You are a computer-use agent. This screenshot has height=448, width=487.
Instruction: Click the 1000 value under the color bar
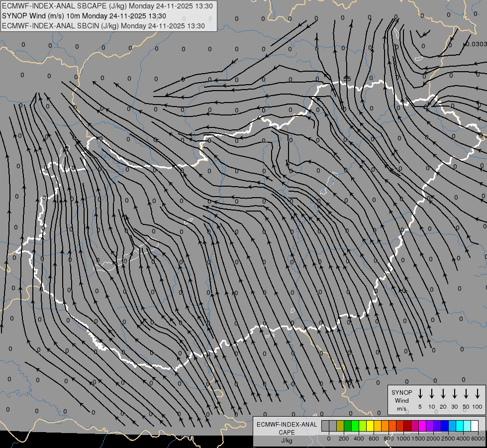(x=403, y=439)
